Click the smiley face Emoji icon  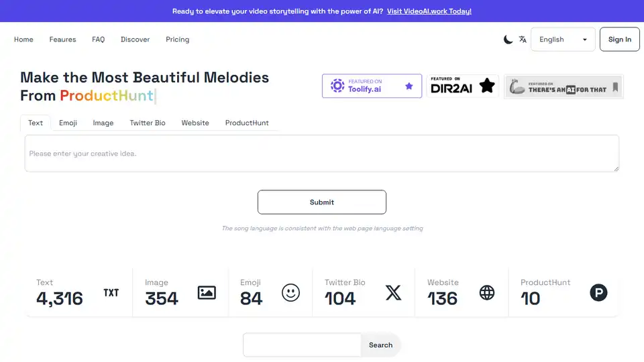(290, 293)
